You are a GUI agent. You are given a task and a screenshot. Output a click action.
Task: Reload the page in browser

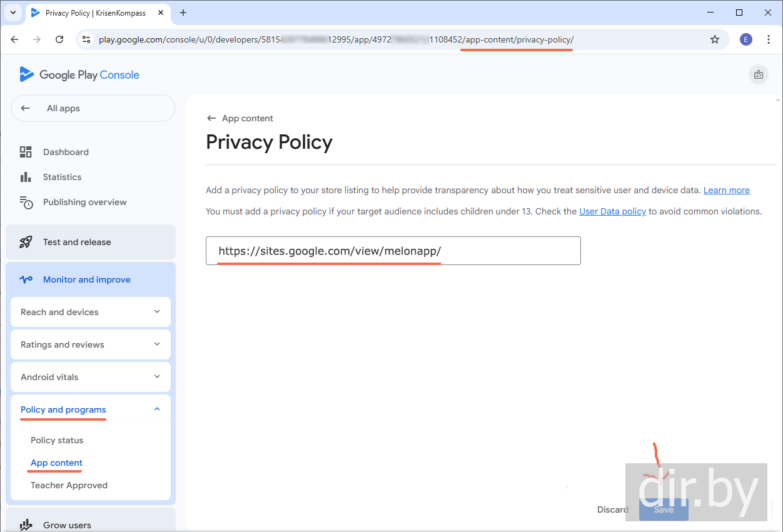coord(59,39)
